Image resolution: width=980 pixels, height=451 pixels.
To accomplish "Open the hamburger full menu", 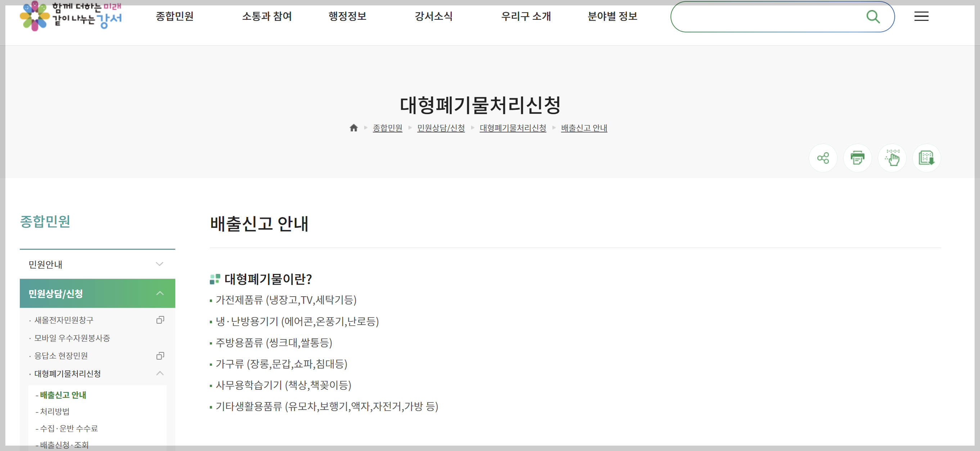I will [921, 16].
